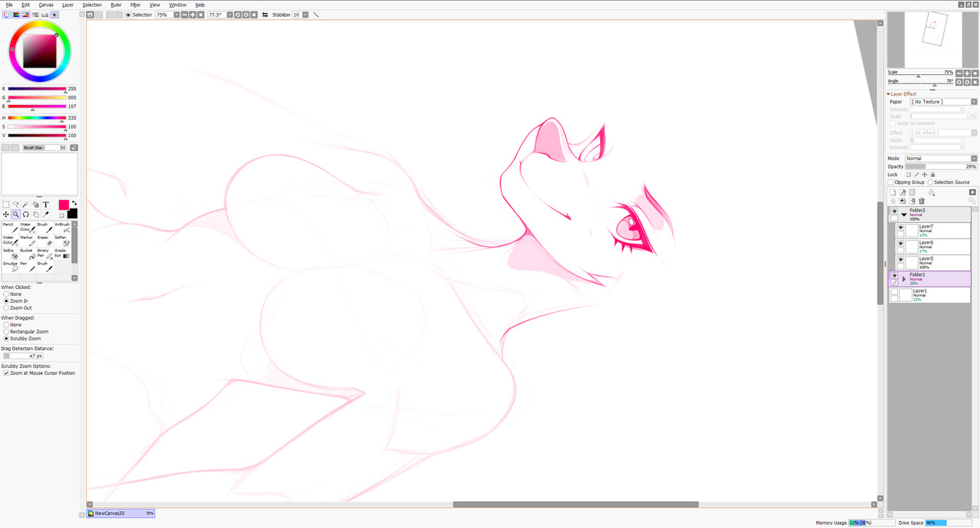Open the rotation angle dropdown
Screen dimensions: 980x528
click(x=229, y=15)
